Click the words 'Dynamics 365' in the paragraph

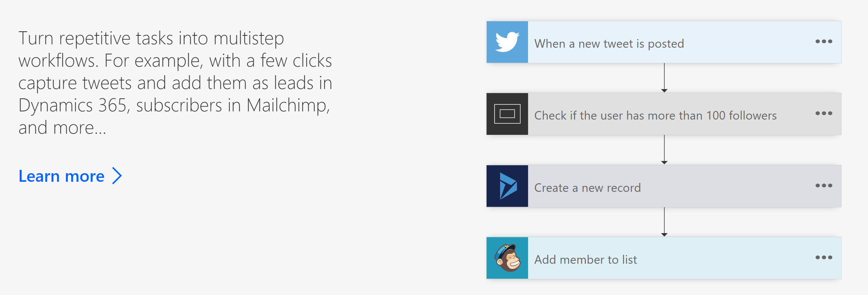[x=73, y=105]
